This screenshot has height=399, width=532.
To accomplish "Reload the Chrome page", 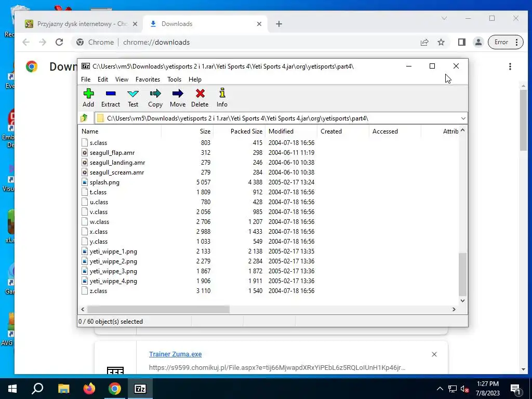I will tap(59, 42).
